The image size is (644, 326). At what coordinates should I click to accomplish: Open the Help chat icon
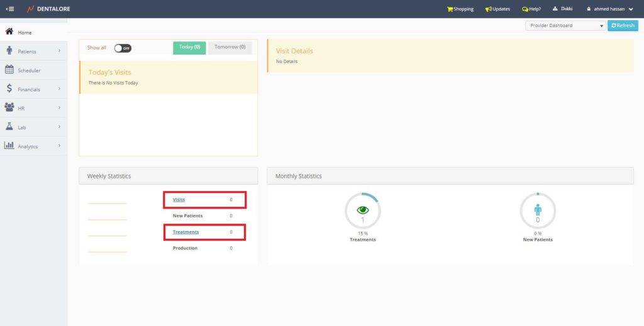(x=525, y=9)
